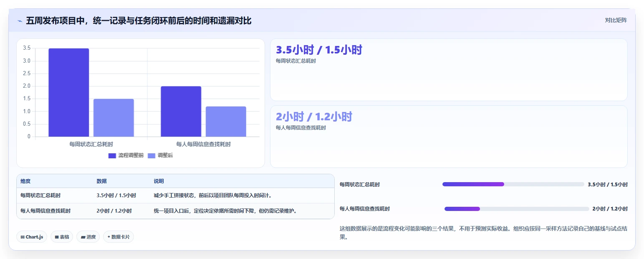Click the progress label 每周状态汇总耗时
This screenshot has height=259, width=644.
tap(360, 184)
